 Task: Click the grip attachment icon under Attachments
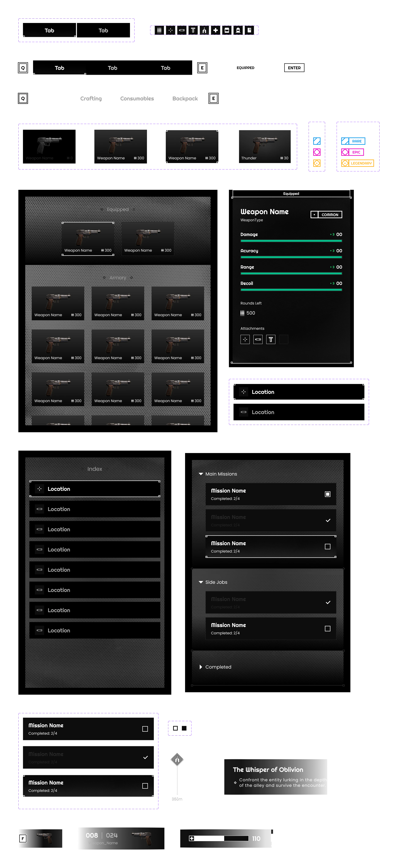coord(271,339)
